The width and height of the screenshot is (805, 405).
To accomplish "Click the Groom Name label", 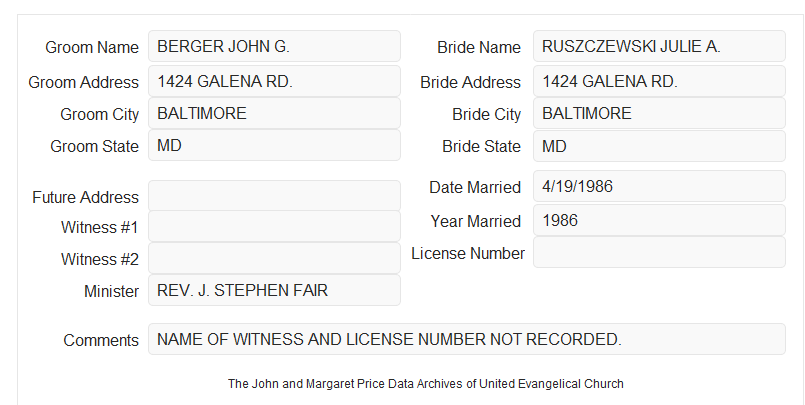I will point(92,47).
